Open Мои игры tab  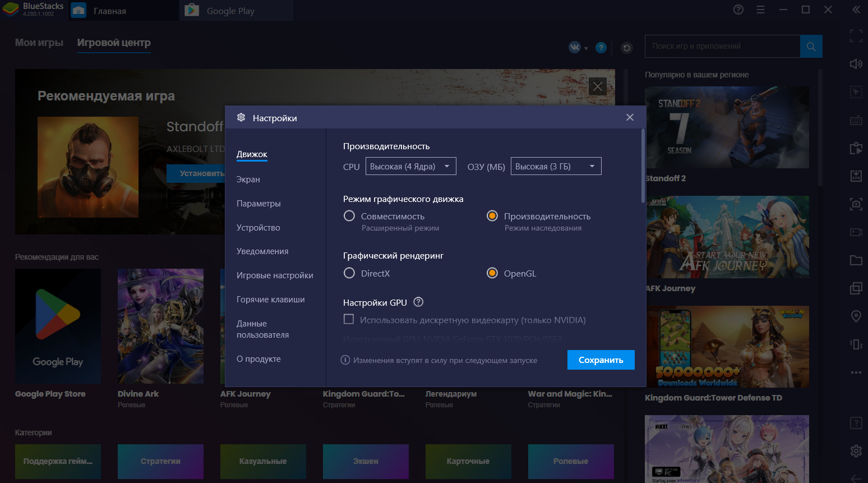point(39,43)
